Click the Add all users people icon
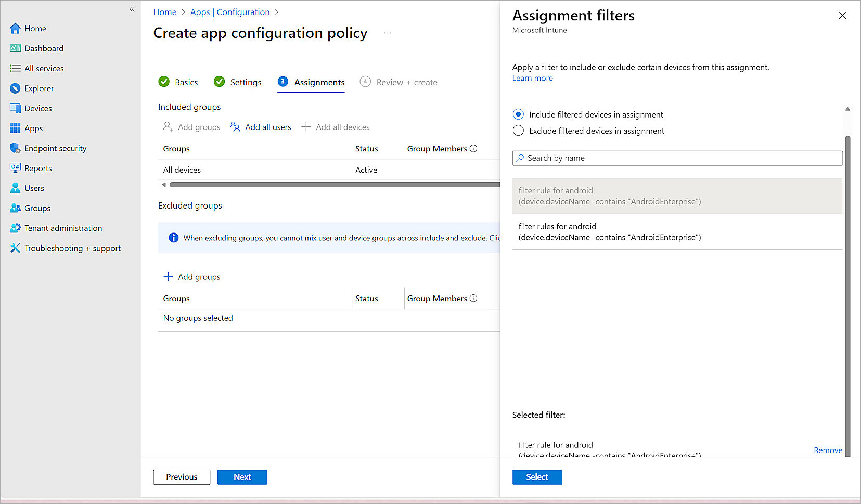The image size is (861, 504). click(235, 127)
